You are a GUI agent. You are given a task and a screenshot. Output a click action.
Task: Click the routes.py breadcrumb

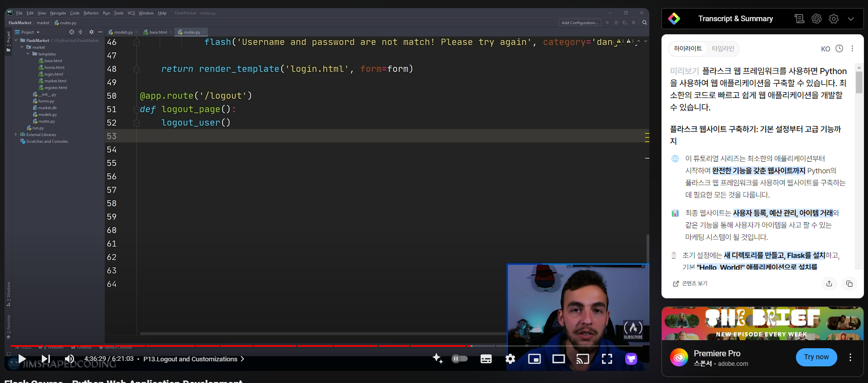pyautogui.click(x=65, y=23)
